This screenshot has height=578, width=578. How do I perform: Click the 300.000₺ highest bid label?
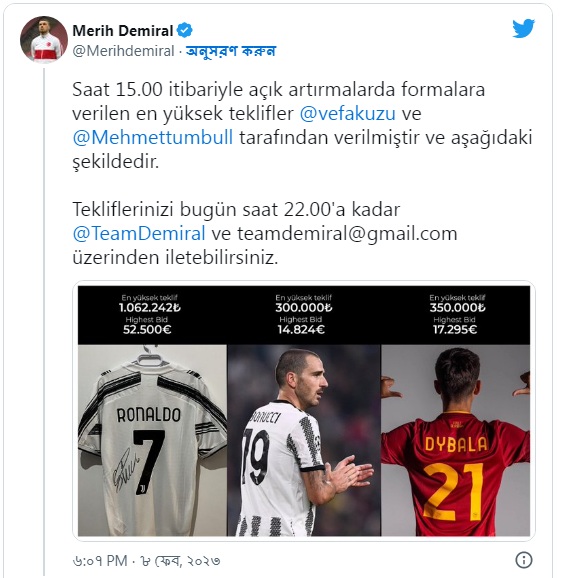click(x=304, y=307)
